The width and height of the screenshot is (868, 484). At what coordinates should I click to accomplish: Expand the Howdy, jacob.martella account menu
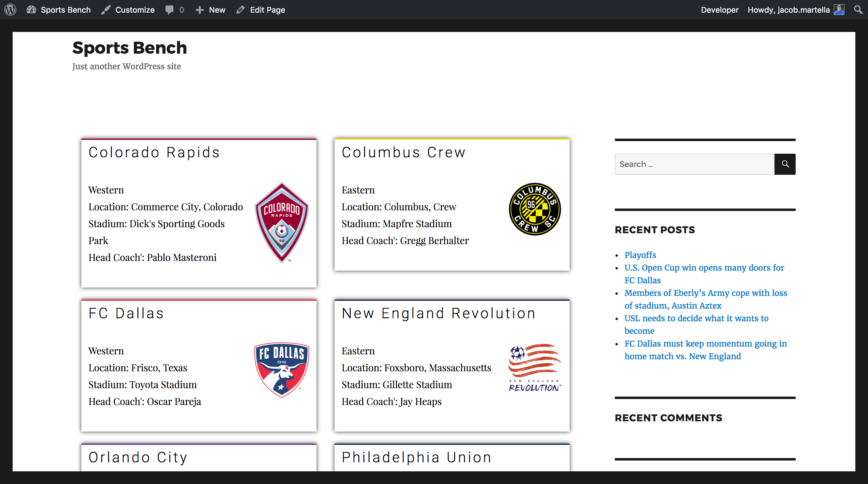coord(788,10)
